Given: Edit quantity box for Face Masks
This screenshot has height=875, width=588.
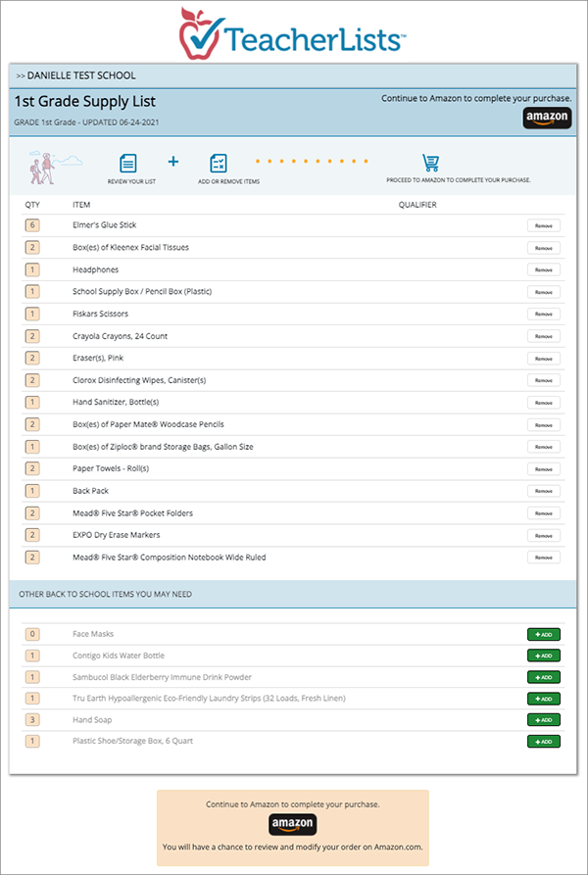Looking at the screenshot, I should coord(32,634).
